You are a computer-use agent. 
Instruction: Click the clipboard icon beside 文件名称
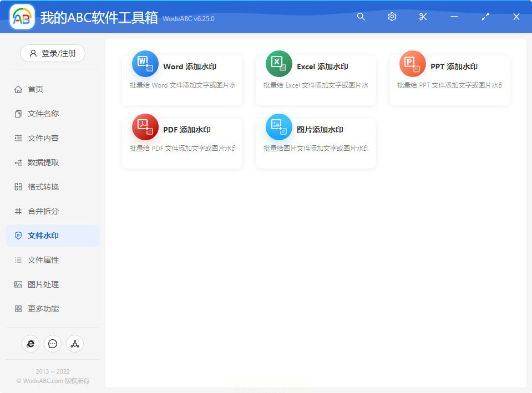[18, 114]
